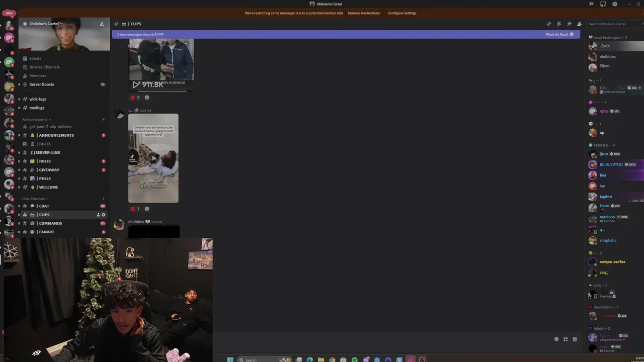This screenshot has height=362, width=644.
Task: Open Members in sidebar
Action: coord(38,75)
